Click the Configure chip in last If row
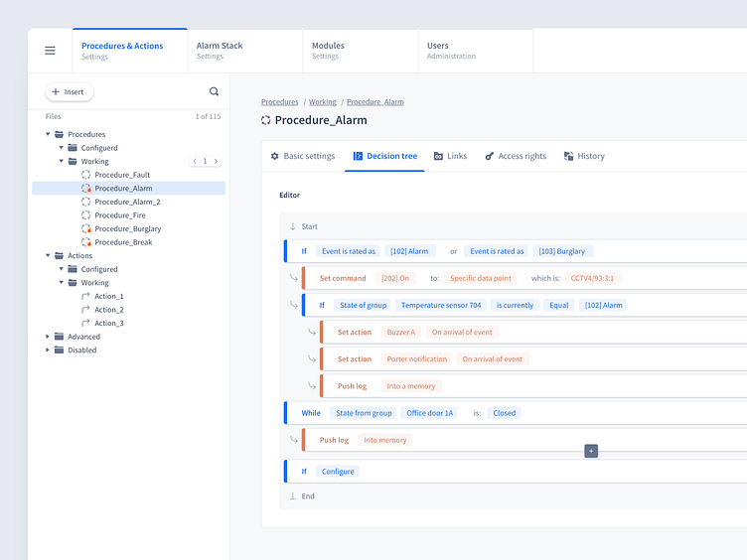 [338, 472]
